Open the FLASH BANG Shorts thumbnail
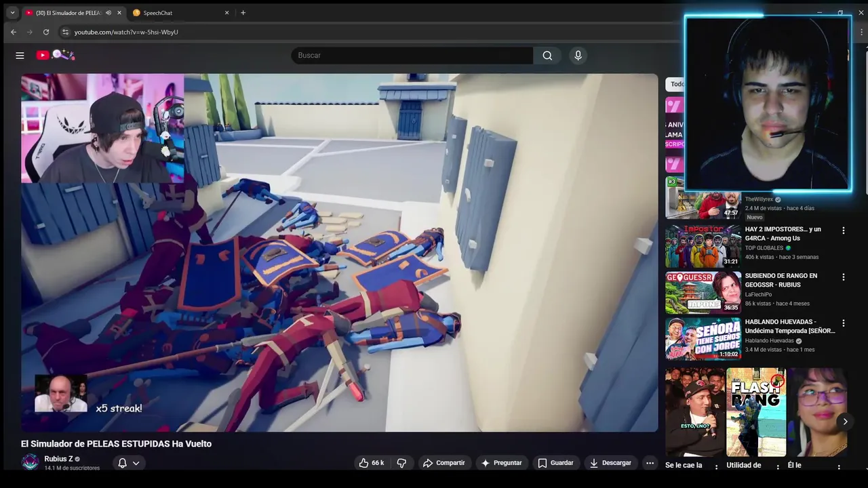Viewport: 868px width, 488px height. tap(756, 412)
